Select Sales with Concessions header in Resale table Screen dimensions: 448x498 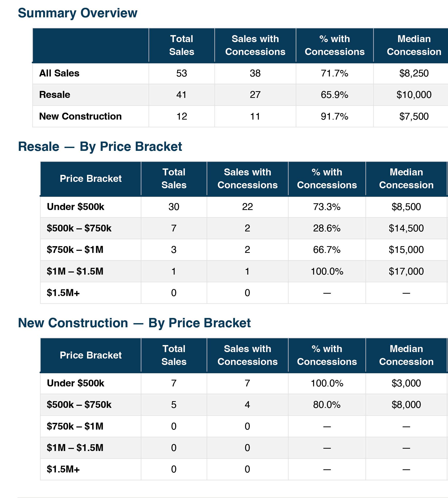point(247,178)
